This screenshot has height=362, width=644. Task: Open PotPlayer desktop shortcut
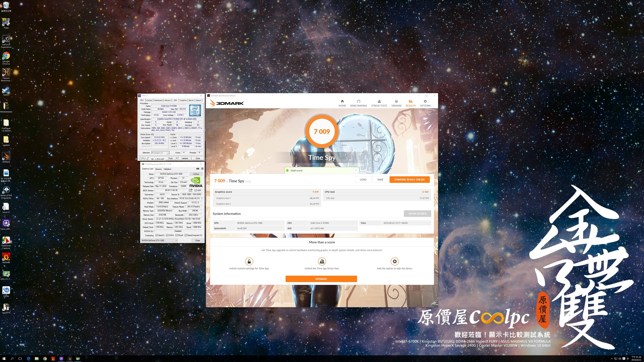[6, 125]
